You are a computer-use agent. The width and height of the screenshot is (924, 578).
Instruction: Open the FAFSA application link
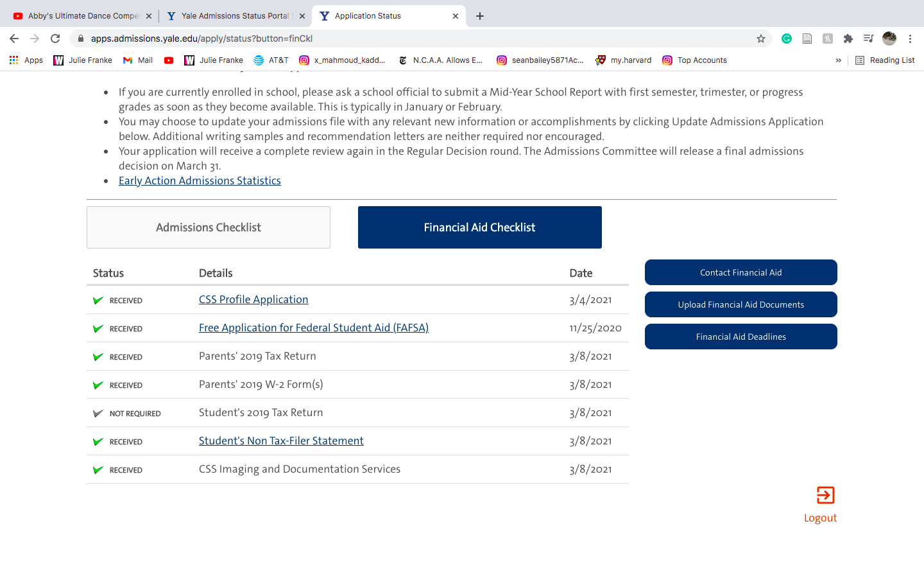[314, 328]
